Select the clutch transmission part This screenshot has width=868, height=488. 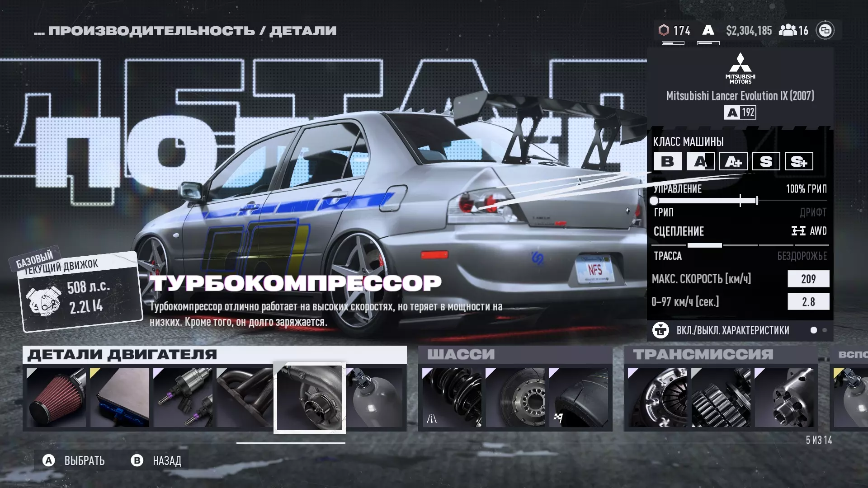point(657,397)
